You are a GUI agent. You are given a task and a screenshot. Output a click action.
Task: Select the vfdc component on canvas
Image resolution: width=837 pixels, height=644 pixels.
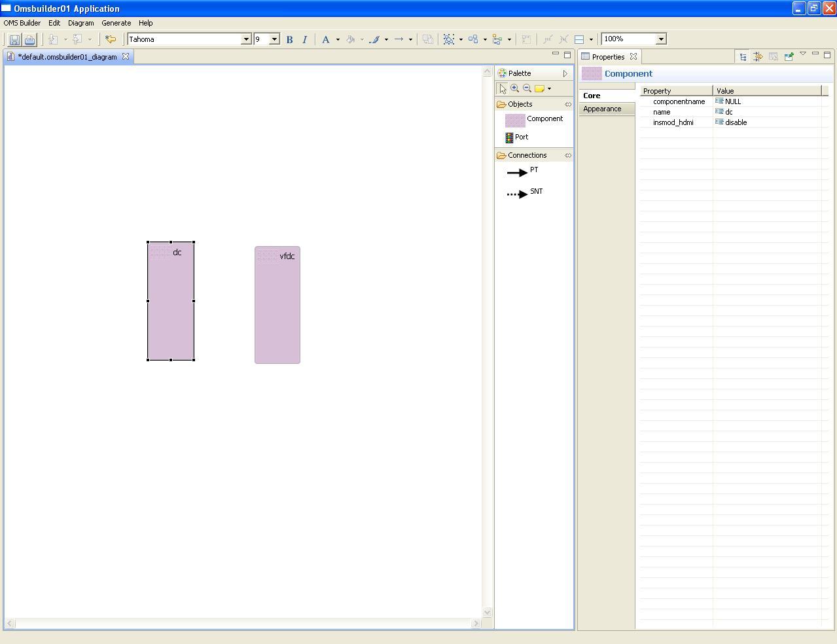[277, 305]
